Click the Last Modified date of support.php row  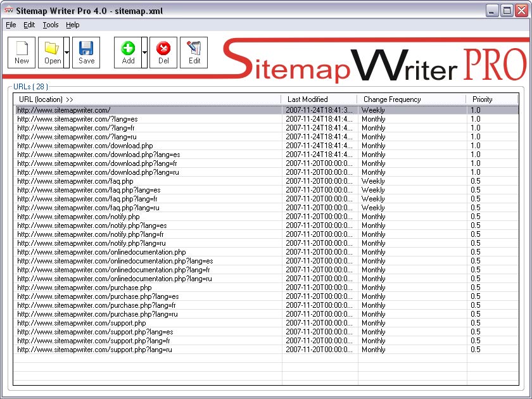click(319, 323)
